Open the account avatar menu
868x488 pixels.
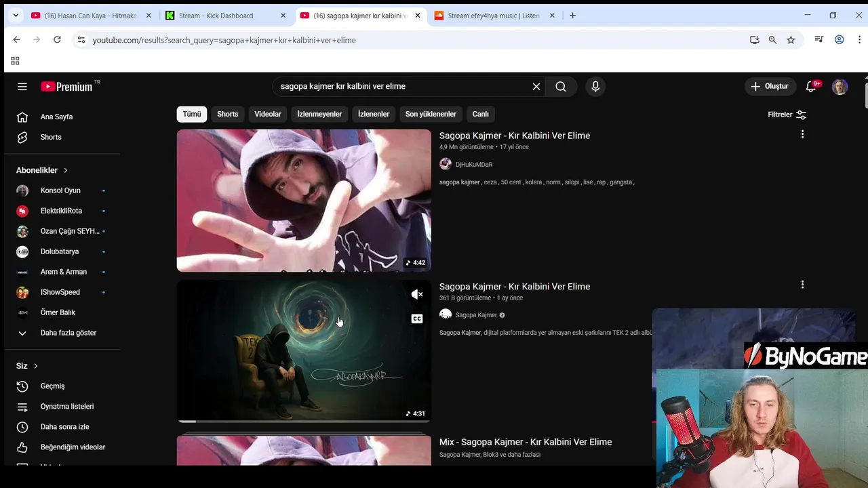click(840, 87)
